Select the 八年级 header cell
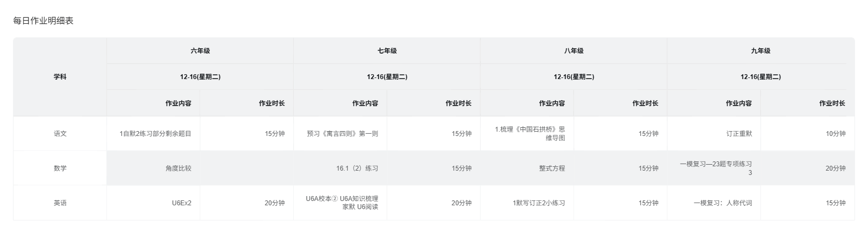The width and height of the screenshot is (868, 234). [574, 51]
